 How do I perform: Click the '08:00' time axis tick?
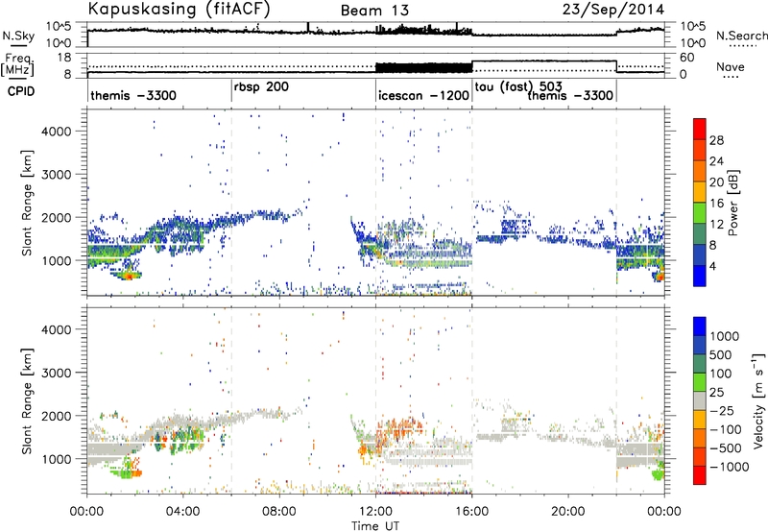[x=278, y=512]
